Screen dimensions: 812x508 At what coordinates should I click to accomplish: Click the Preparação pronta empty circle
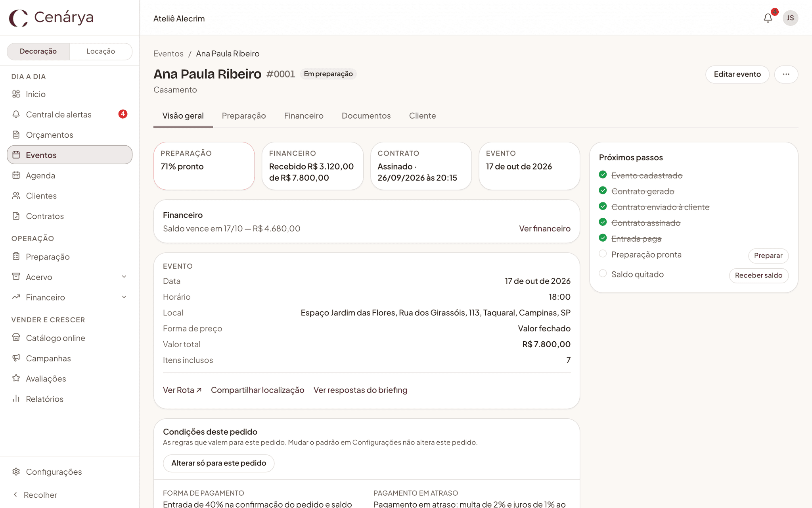pyautogui.click(x=603, y=254)
